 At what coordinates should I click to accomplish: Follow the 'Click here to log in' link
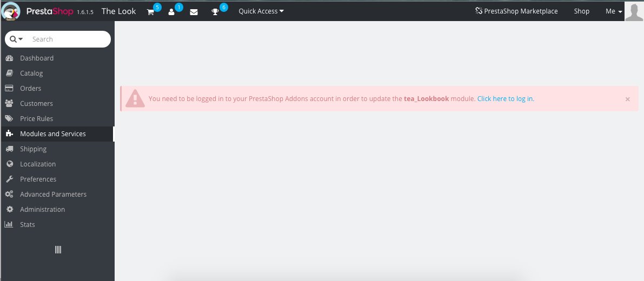click(x=506, y=99)
